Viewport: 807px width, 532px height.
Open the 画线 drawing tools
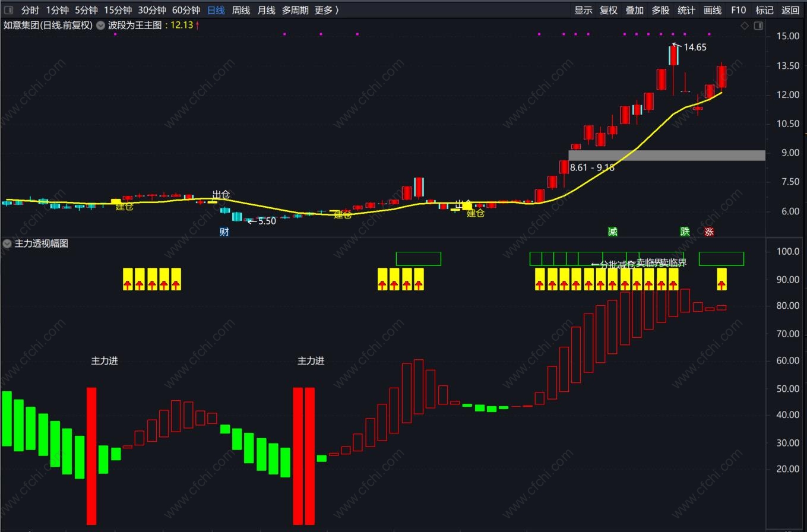coord(712,10)
